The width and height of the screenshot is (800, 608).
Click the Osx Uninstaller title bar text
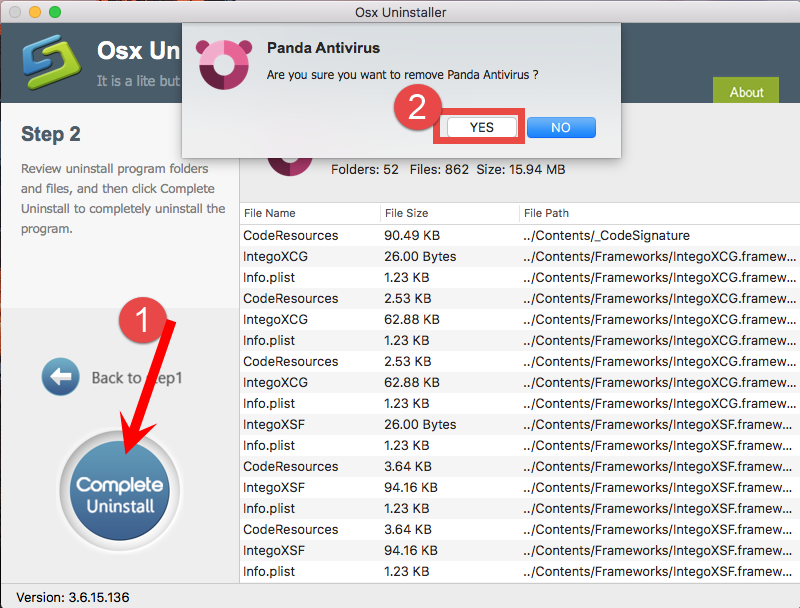click(399, 12)
